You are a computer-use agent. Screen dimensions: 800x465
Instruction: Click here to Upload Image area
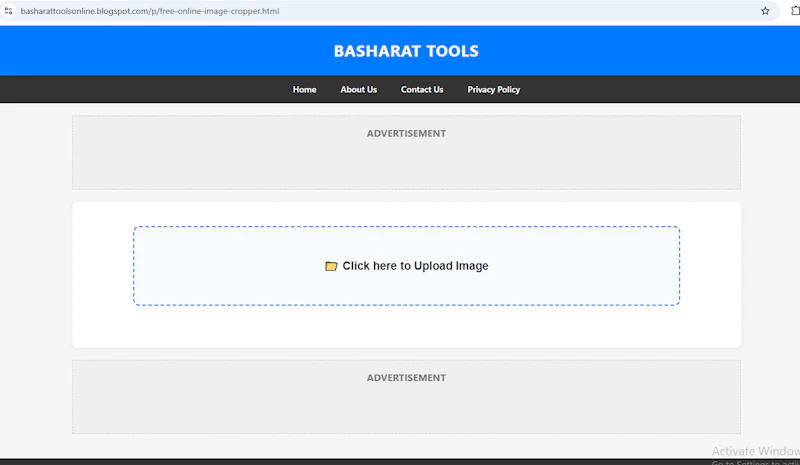click(407, 266)
